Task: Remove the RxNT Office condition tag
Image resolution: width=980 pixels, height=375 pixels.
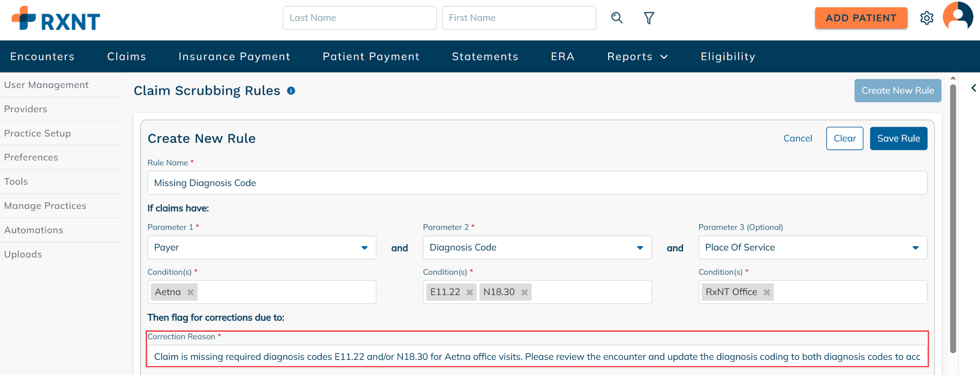Action: pyautogui.click(x=767, y=292)
